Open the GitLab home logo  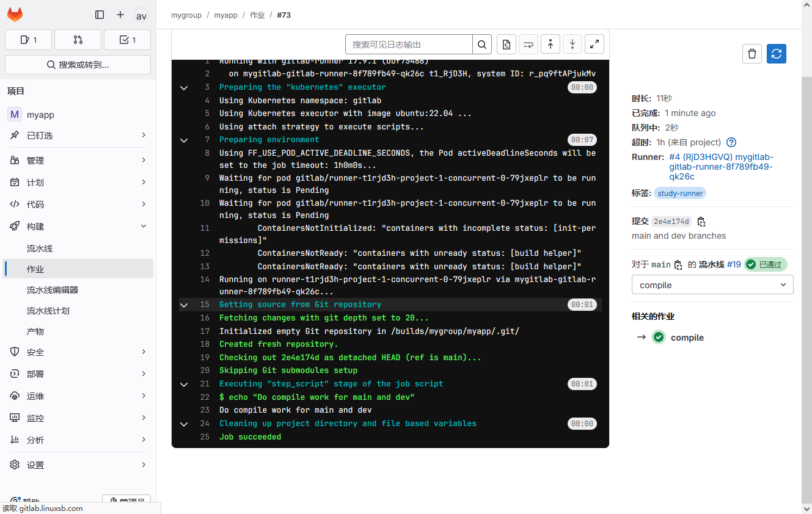click(x=15, y=15)
